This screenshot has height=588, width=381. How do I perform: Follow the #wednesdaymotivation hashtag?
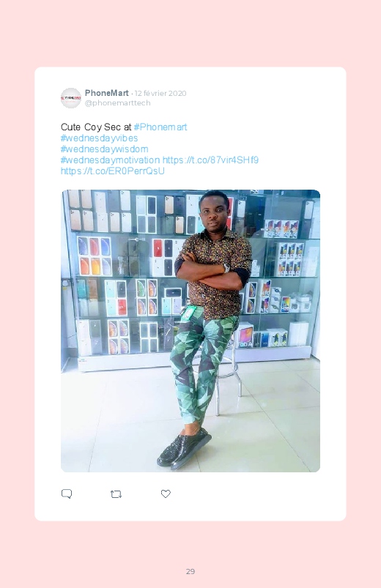click(111, 160)
